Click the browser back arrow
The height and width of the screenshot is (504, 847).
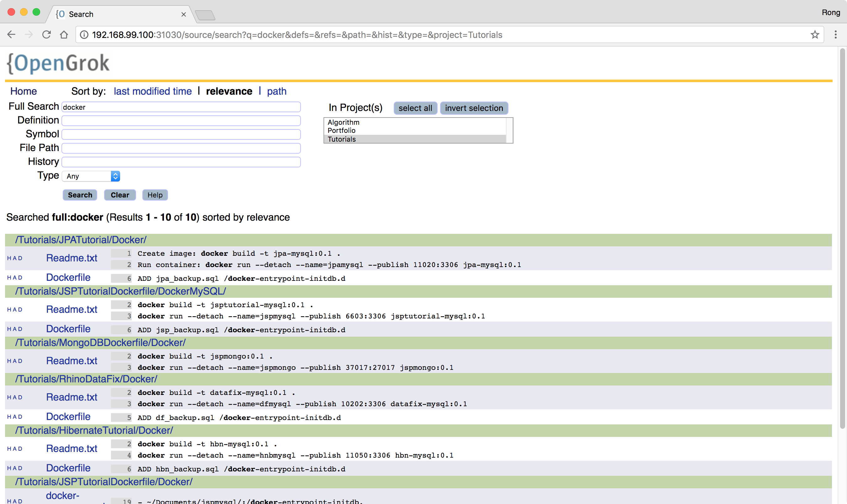point(11,35)
